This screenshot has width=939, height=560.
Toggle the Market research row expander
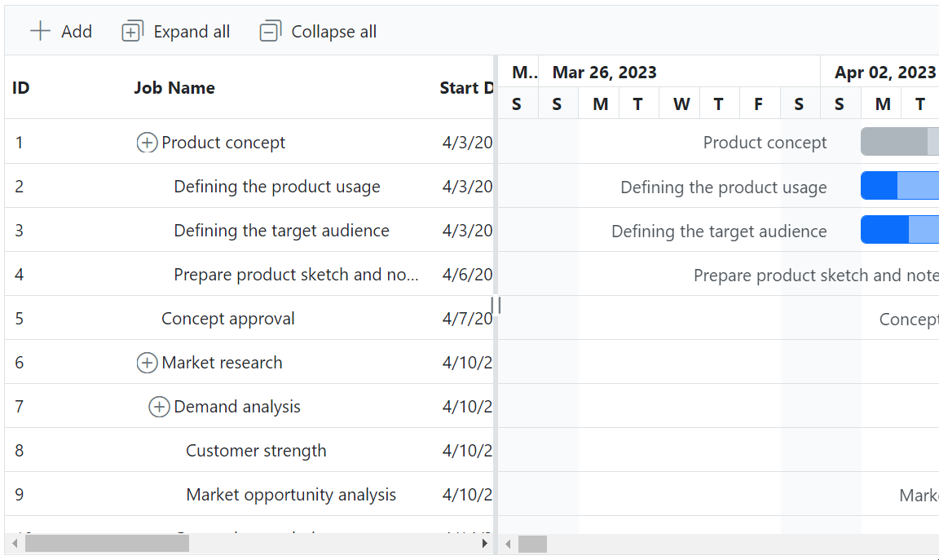point(147,363)
